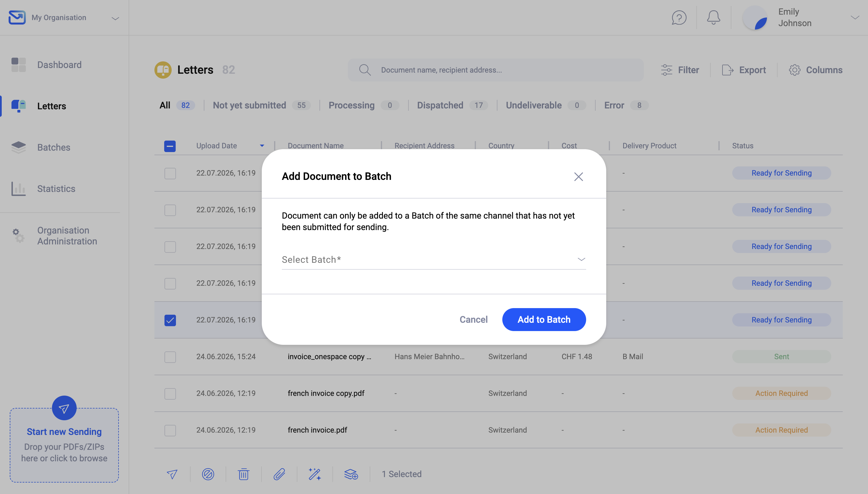Check the french invoice.pdf row checkbox
868x494 pixels.
pos(170,431)
